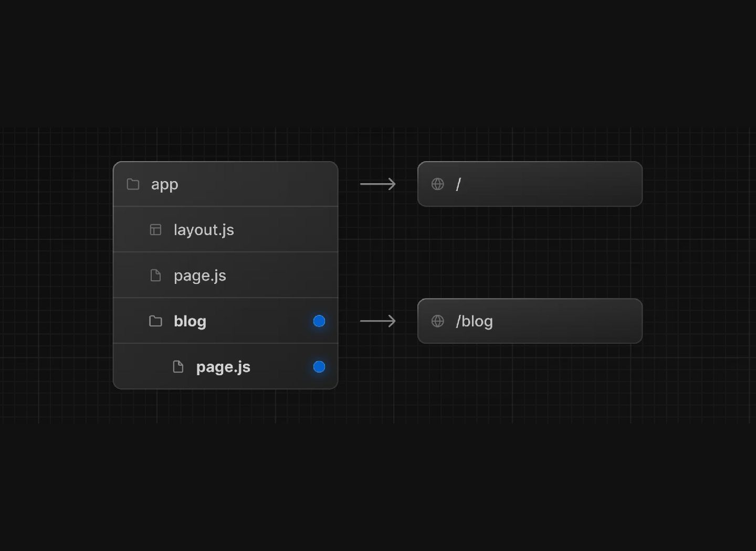Image resolution: width=756 pixels, height=551 pixels.
Task: Select the bold page.js inside blog
Action: 223,367
